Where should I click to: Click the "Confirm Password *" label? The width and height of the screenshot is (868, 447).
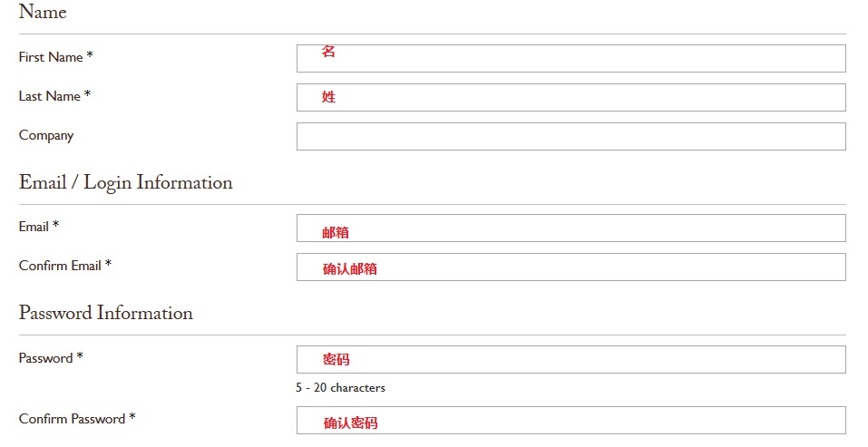[x=77, y=419]
